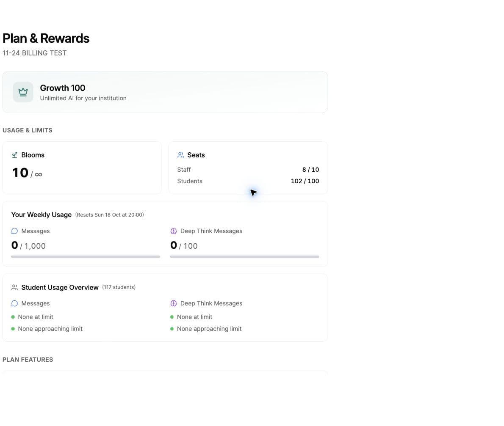Click the Your Weekly Usage heading

point(42,215)
